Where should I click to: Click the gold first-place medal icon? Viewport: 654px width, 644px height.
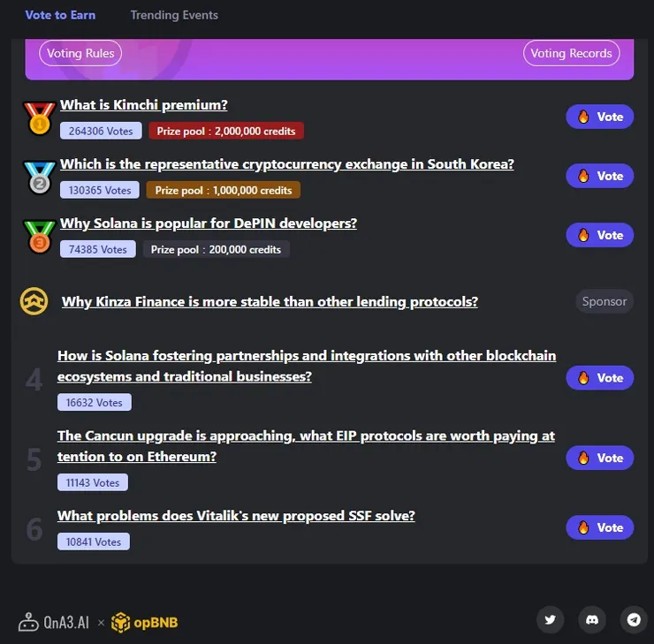(x=39, y=118)
